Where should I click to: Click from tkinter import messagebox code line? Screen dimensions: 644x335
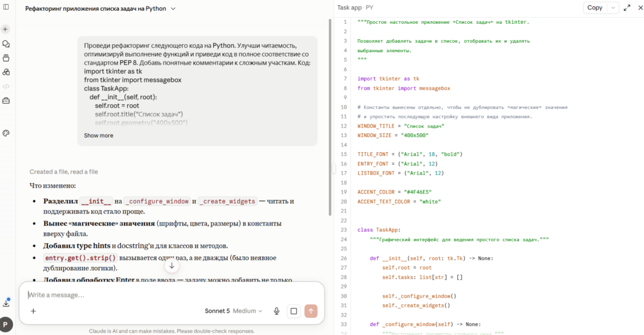pos(404,88)
